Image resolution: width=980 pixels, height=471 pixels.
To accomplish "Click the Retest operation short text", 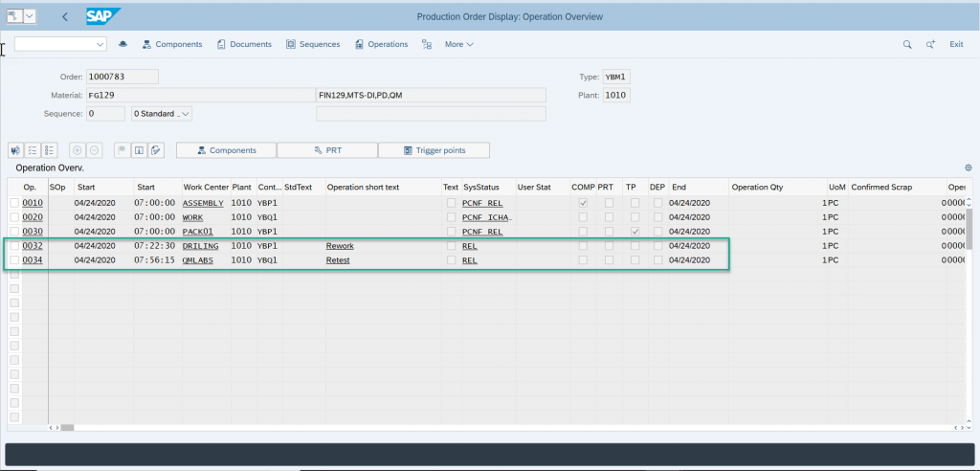I will tap(338, 260).
